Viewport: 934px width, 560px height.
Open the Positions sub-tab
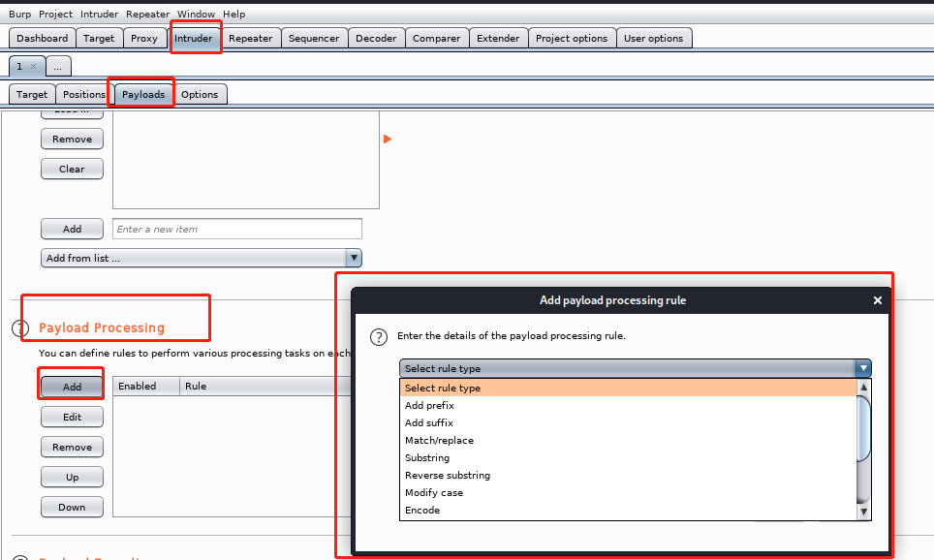tap(84, 94)
